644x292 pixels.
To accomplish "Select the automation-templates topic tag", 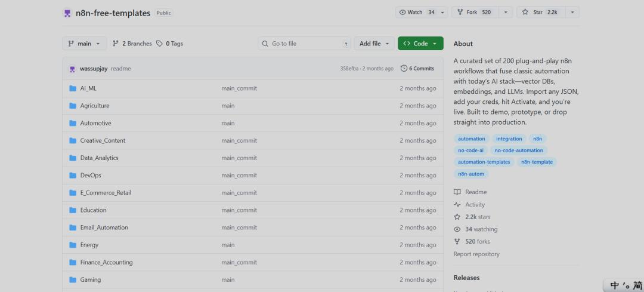I will [x=484, y=162].
